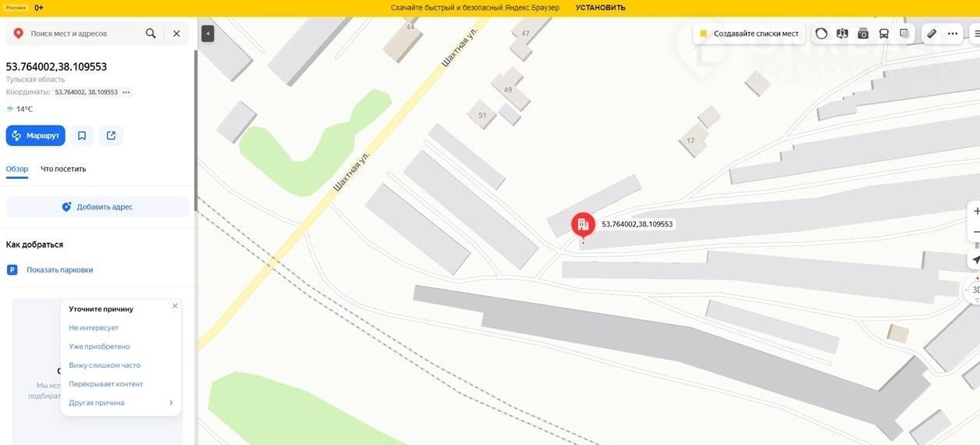Select the ruler measuring tool
This screenshot has width=980, height=445.
coord(931,34)
